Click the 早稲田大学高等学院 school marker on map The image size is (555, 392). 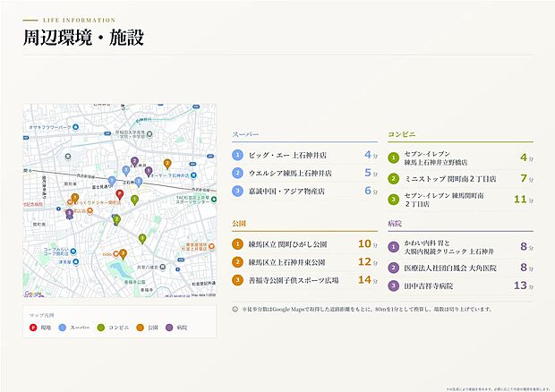pyautogui.click(x=149, y=134)
